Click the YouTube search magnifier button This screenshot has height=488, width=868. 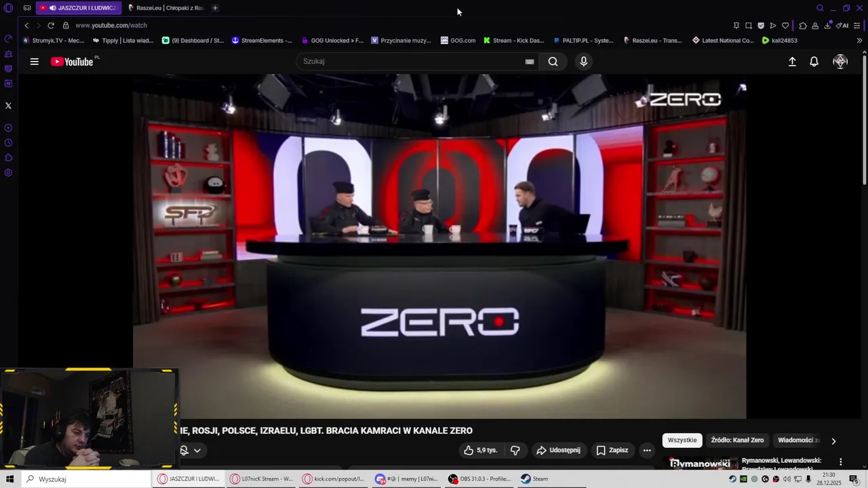click(x=553, y=62)
